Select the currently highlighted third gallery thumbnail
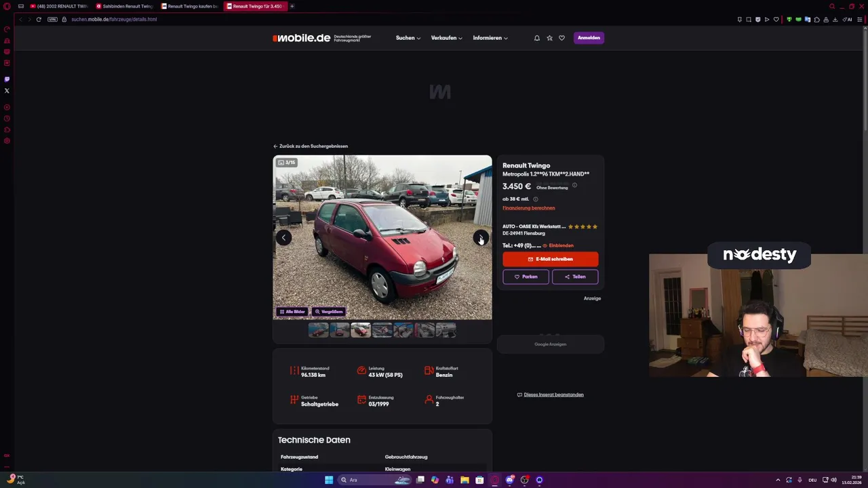 pyautogui.click(x=361, y=330)
